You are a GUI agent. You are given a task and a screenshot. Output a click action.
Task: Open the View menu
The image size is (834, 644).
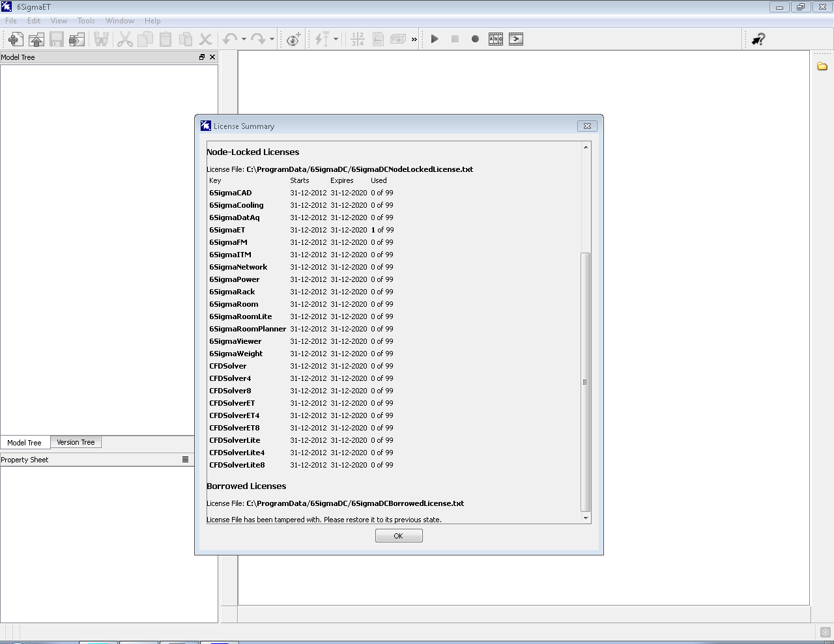point(59,21)
